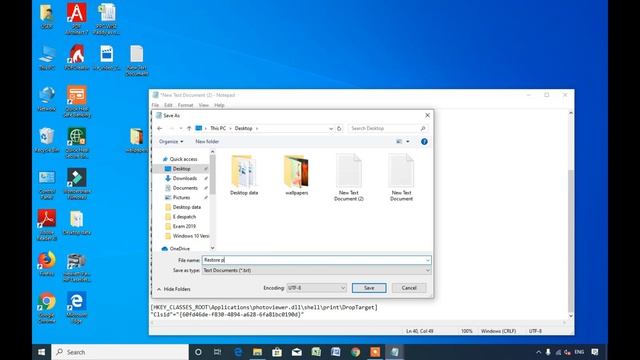The image size is (640, 360).
Task: Refresh the Desktop folder listing
Action: (339, 128)
